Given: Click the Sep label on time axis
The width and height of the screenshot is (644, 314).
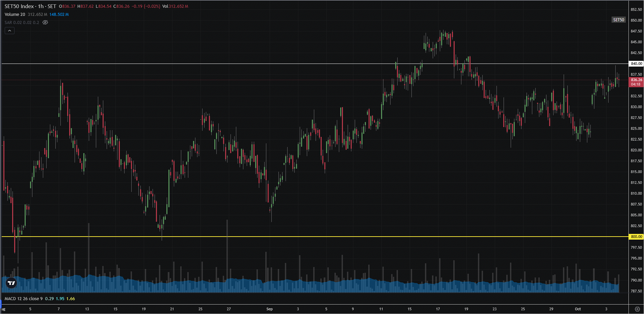Looking at the screenshot, I should 269,309.
